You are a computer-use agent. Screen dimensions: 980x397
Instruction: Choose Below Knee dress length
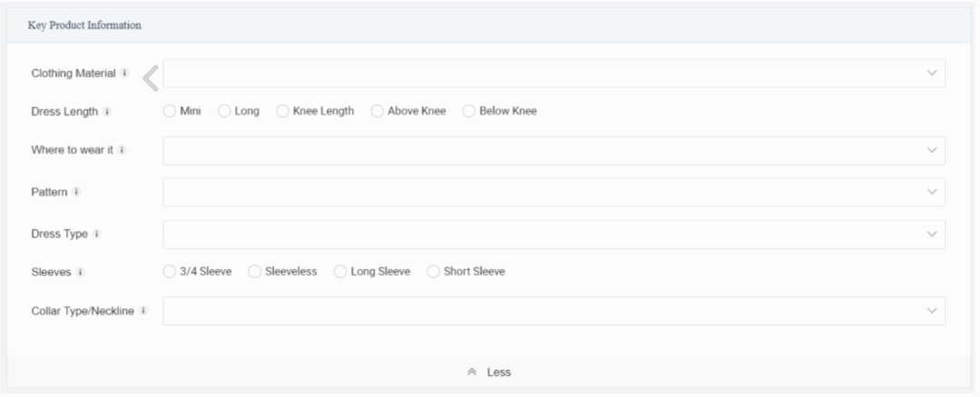[469, 112]
